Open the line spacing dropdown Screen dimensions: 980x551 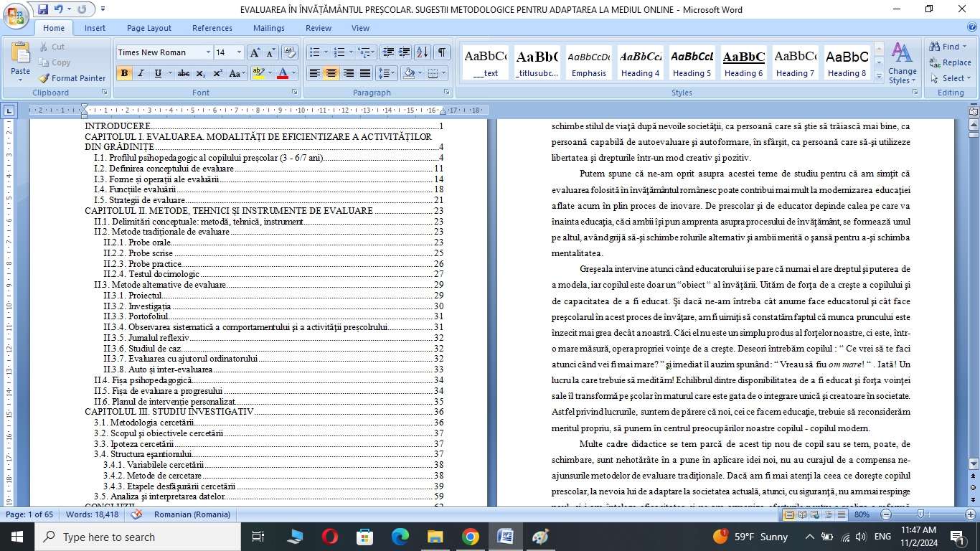[387, 73]
